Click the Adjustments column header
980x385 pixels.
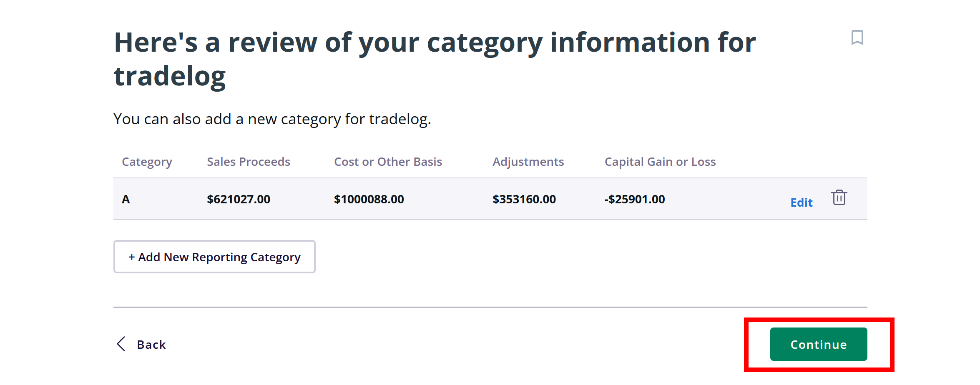click(x=528, y=162)
